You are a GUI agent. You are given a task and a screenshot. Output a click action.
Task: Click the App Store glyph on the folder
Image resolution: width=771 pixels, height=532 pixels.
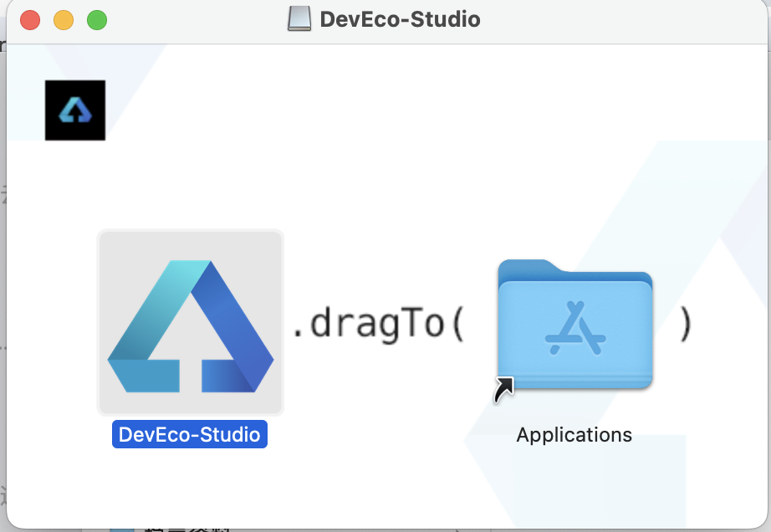coord(574,329)
